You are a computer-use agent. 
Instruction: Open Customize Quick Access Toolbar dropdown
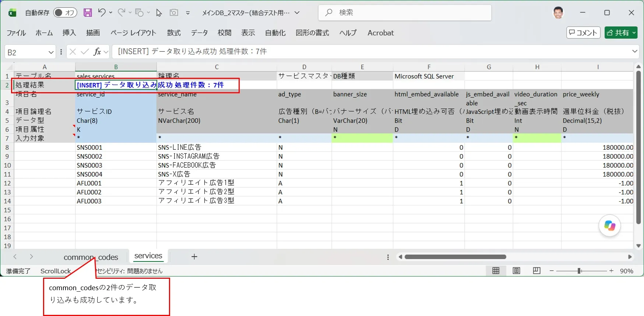click(x=188, y=13)
